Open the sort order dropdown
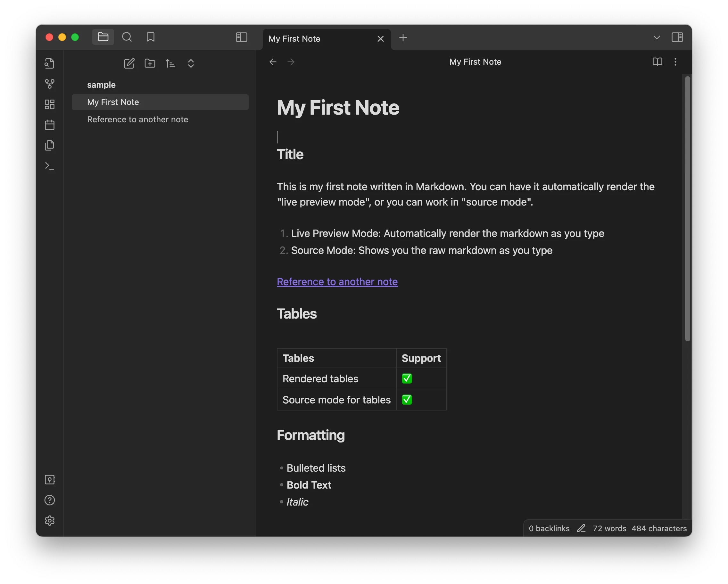Viewport: 728px width, 584px height. 170,63
